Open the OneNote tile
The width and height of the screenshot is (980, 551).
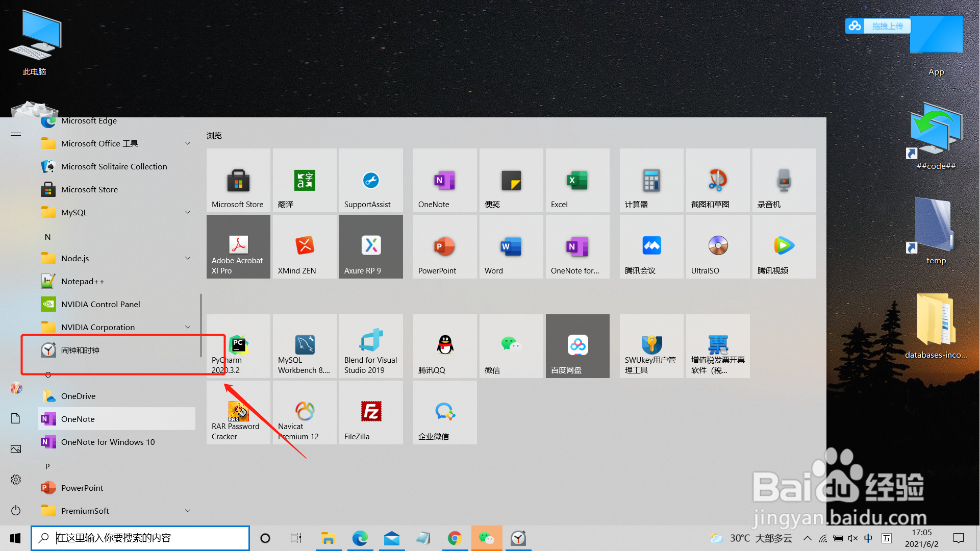tap(445, 180)
